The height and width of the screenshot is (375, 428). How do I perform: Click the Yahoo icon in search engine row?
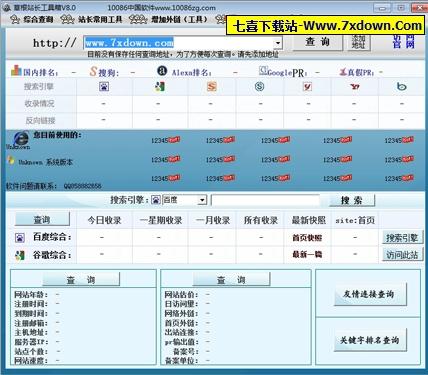pyautogui.click(x=355, y=87)
